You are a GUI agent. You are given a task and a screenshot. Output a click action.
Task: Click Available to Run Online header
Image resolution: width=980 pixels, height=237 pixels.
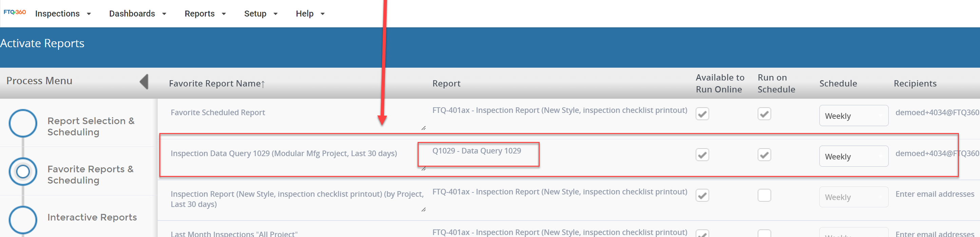720,83
